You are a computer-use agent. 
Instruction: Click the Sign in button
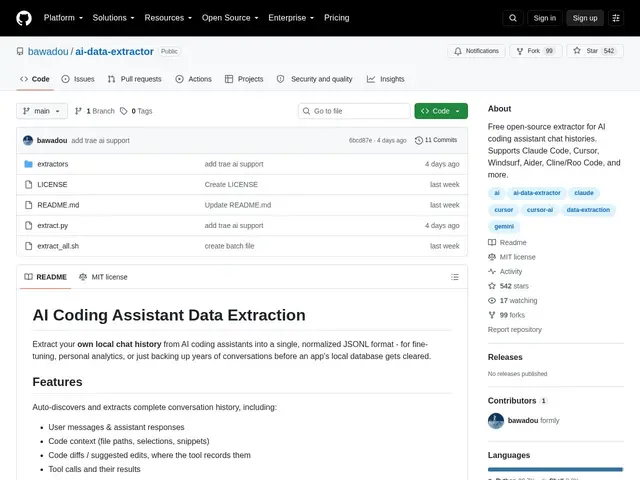click(x=544, y=18)
